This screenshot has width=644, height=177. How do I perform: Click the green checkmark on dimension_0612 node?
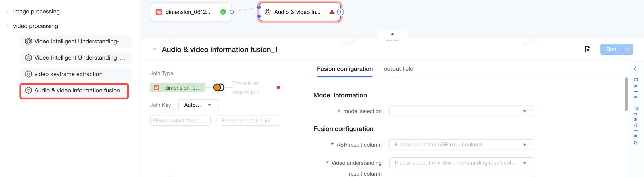point(223,12)
